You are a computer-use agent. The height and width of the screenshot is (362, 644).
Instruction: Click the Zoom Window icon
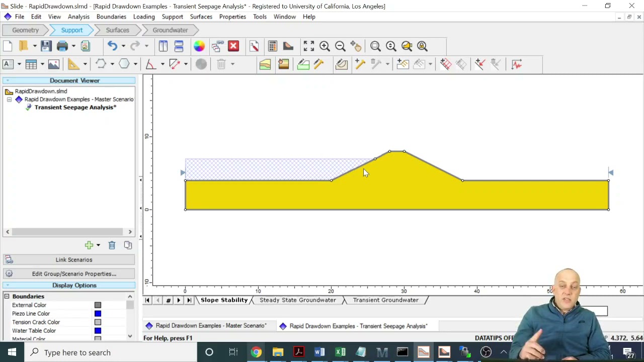click(x=375, y=46)
